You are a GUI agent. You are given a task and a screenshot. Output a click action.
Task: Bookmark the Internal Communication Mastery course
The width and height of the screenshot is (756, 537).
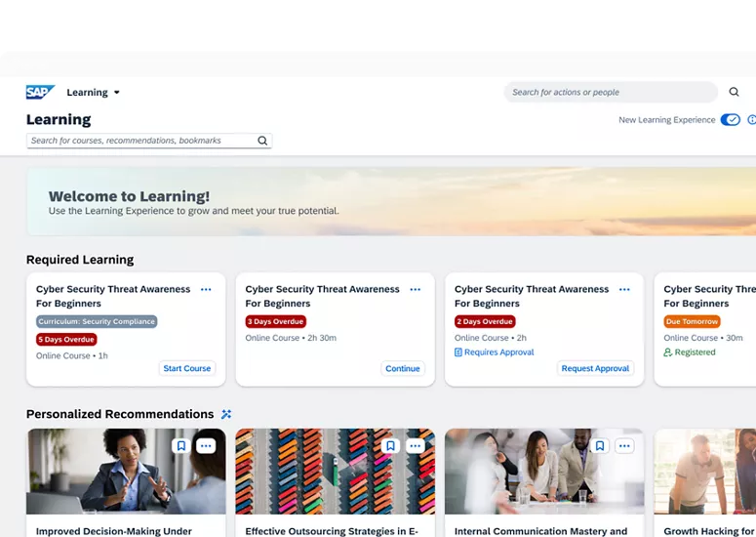600,446
